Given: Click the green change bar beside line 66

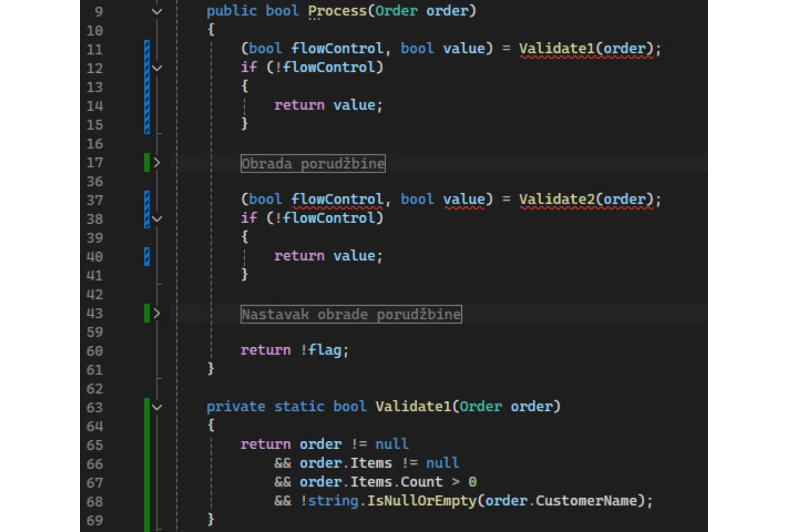Looking at the screenshot, I should [x=147, y=464].
